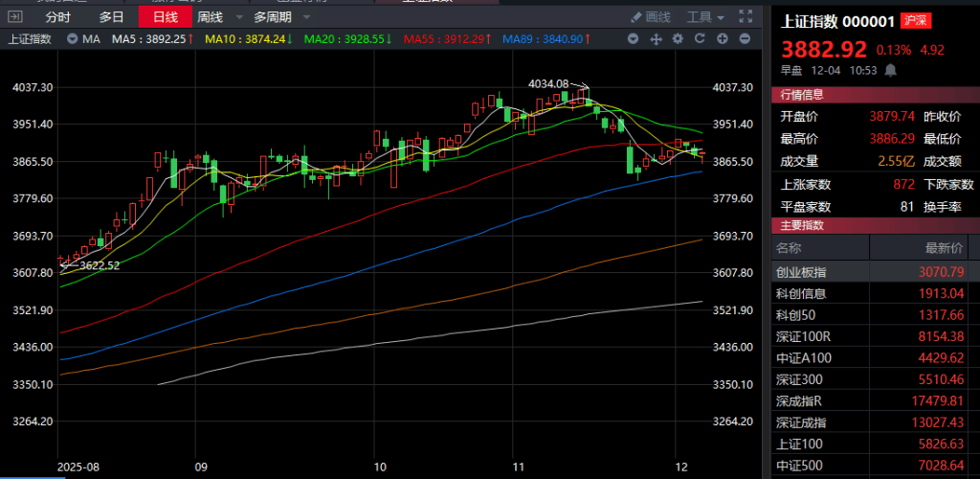Click the 4034.08 high price marker

tap(548, 83)
